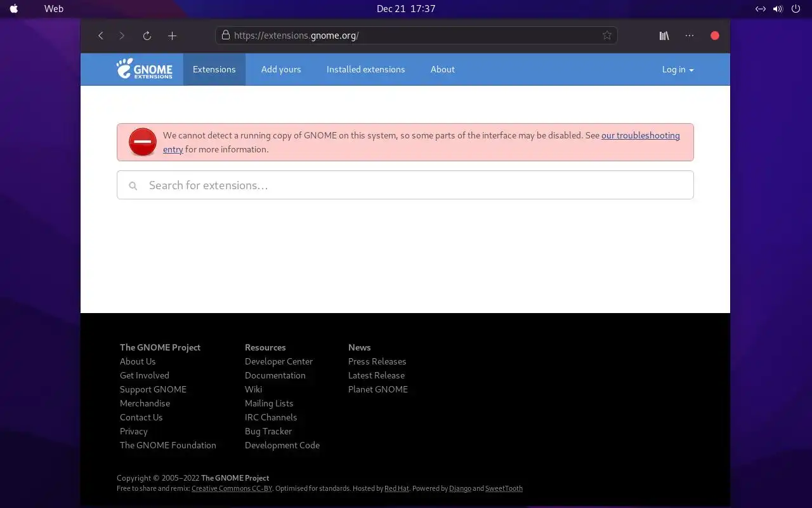Viewport: 812px width, 508px height.
Task: Open The GNOME Foundation link
Action: (x=168, y=445)
